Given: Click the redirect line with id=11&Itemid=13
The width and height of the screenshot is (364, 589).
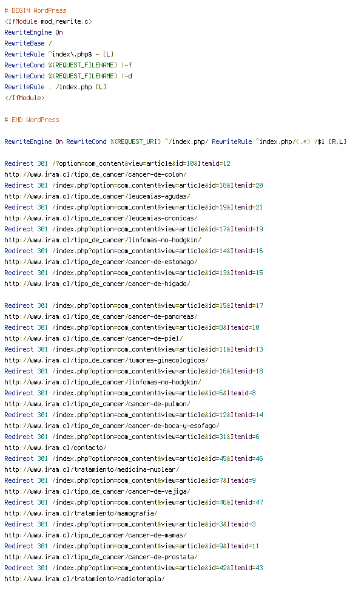Looking at the screenshot, I should [133, 349].
